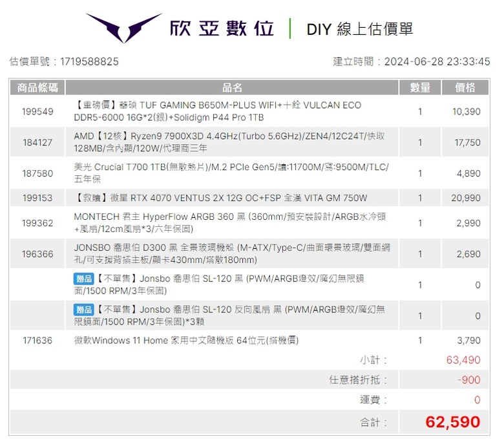
Task: Click the price 3,790
Action: point(469,340)
